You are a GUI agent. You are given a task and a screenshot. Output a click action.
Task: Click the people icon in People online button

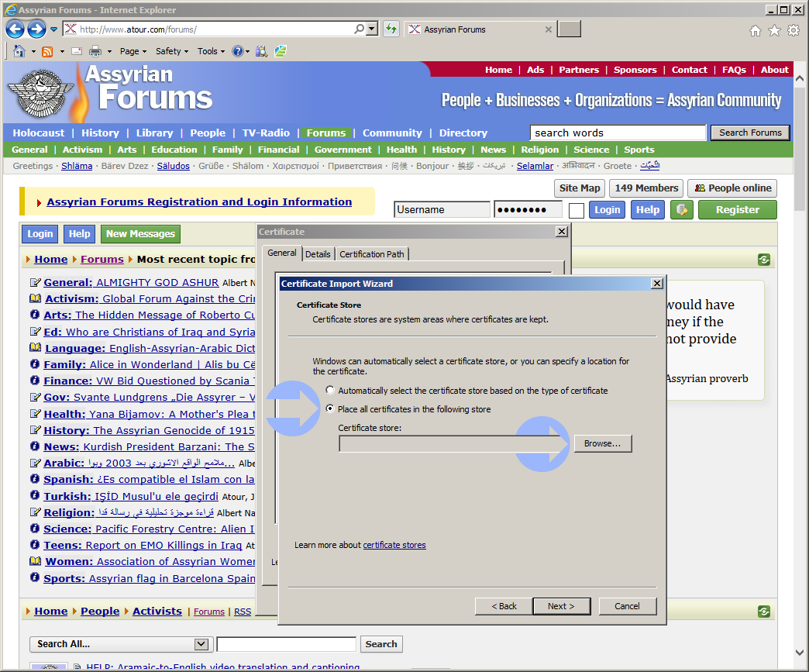(700, 188)
